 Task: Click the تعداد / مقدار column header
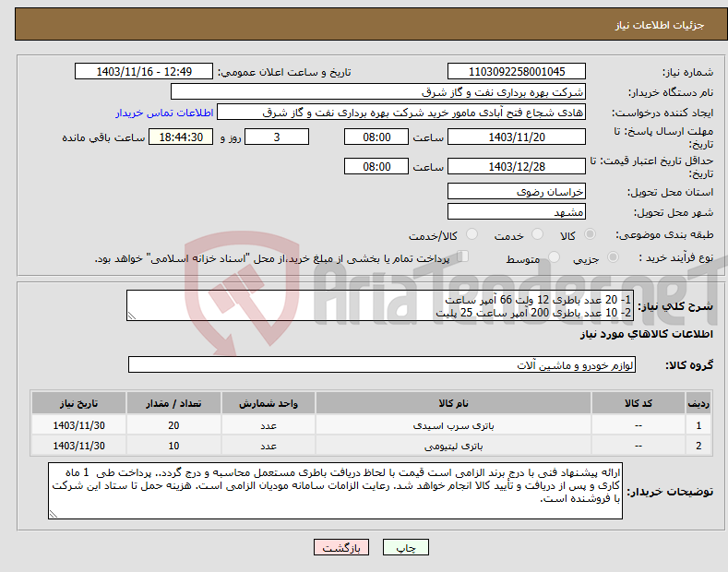click(173, 403)
